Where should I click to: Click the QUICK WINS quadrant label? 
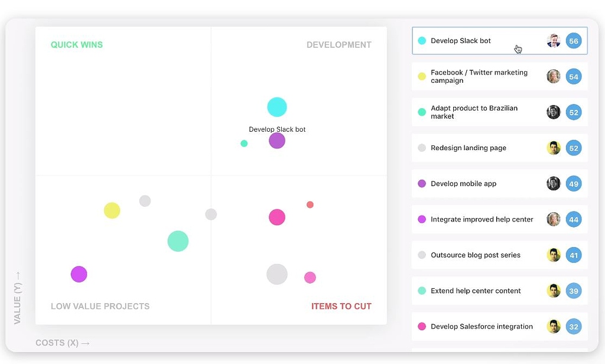[x=77, y=44]
